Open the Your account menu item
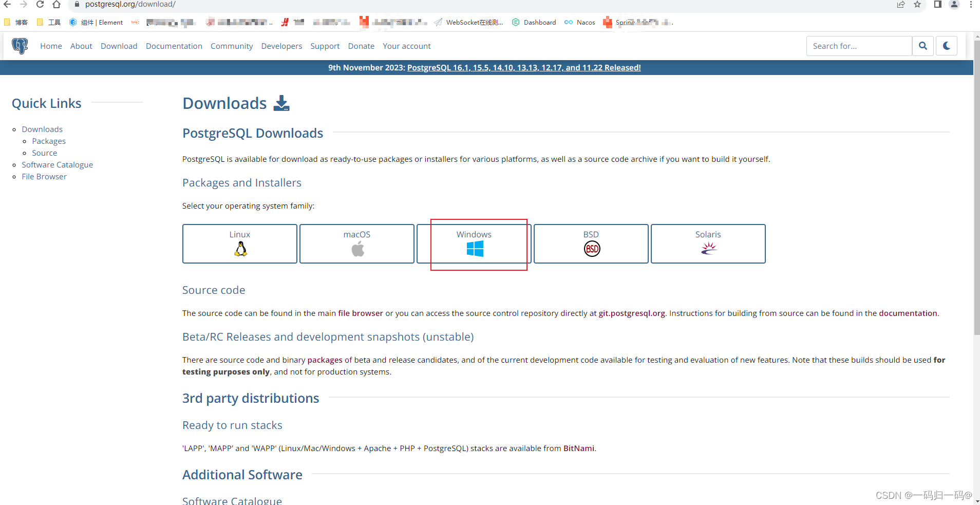The width and height of the screenshot is (980, 505). tap(406, 46)
